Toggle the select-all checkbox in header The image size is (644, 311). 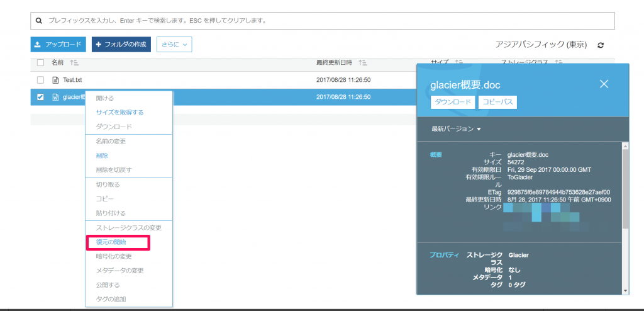pos(40,62)
